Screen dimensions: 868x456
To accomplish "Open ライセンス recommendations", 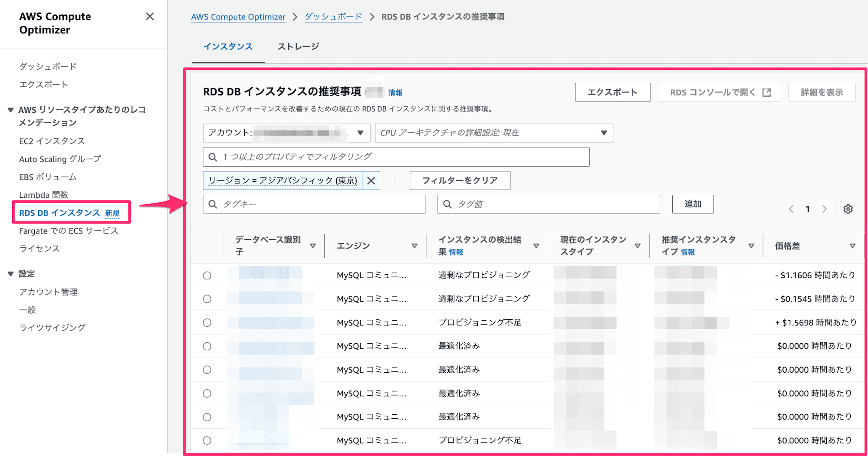I will [x=39, y=249].
